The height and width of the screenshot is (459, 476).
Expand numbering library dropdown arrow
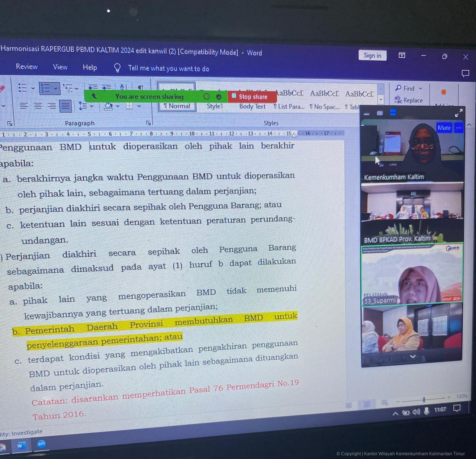(x=56, y=89)
